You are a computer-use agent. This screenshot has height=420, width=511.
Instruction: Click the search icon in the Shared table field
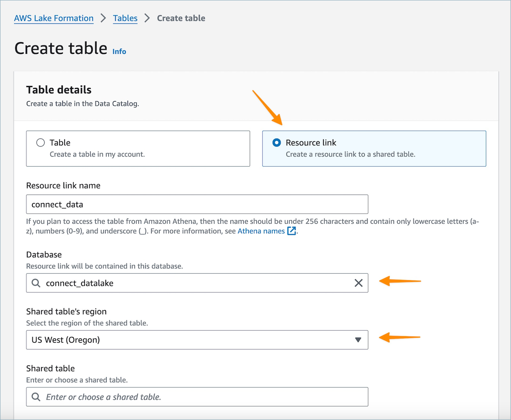click(36, 397)
